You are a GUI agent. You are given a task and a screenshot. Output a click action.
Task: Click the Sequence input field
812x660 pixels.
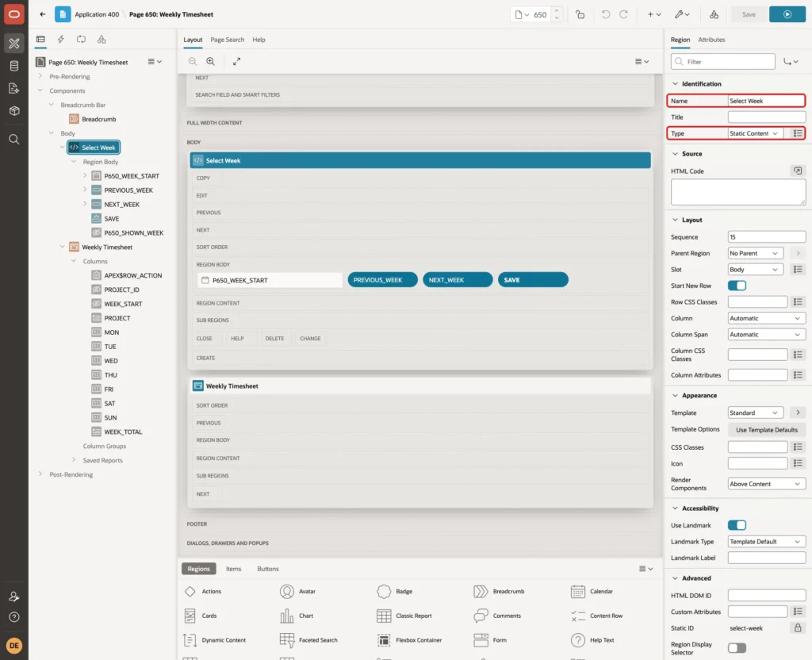point(767,236)
